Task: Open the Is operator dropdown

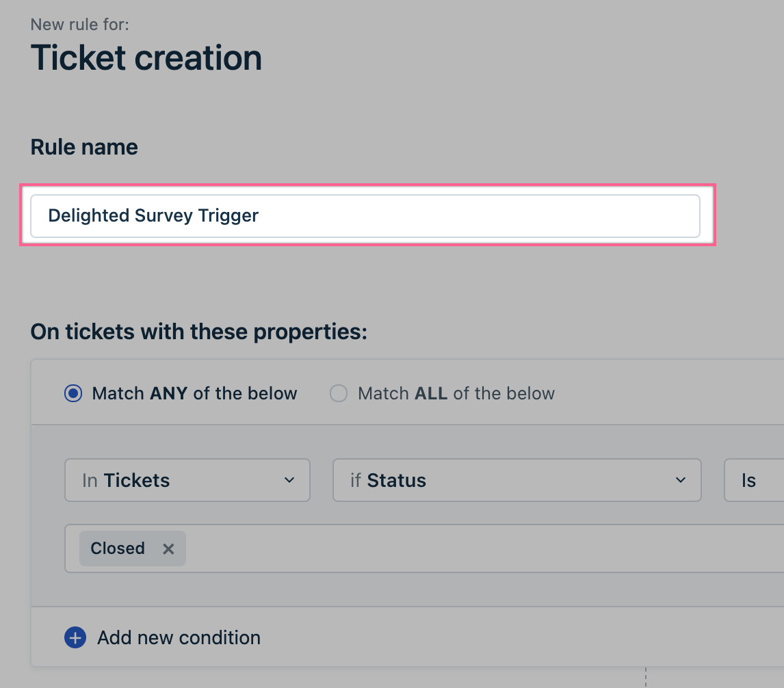Action: click(753, 480)
